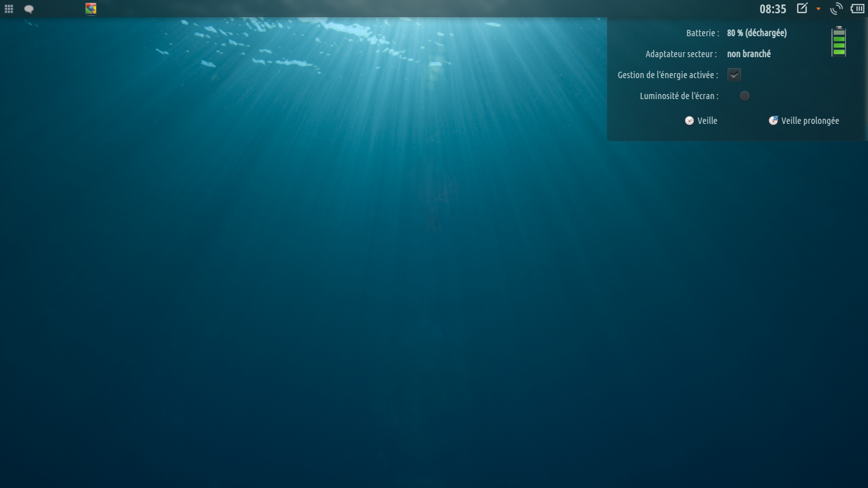Open the notes pencil icon in tray

[803, 8]
